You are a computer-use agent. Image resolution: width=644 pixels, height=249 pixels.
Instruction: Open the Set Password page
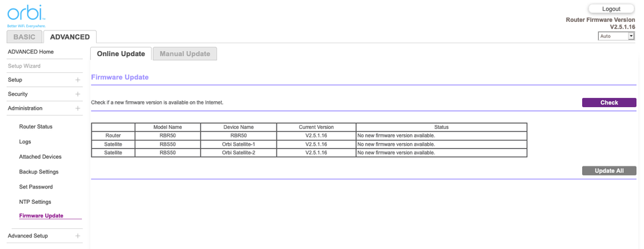point(35,187)
